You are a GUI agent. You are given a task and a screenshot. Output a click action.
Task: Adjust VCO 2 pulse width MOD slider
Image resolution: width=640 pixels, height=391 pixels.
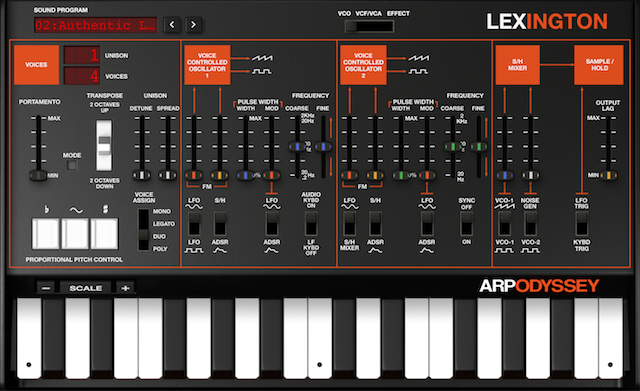(x=427, y=176)
